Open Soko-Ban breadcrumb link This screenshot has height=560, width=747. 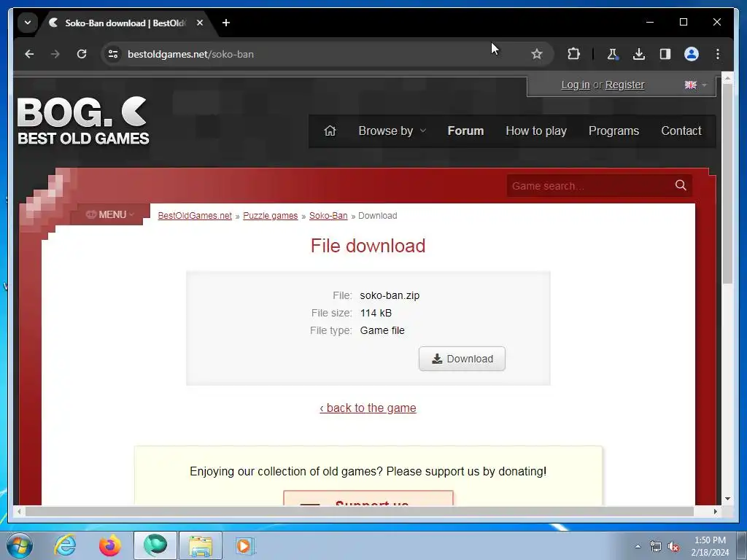pyautogui.click(x=328, y=216)
